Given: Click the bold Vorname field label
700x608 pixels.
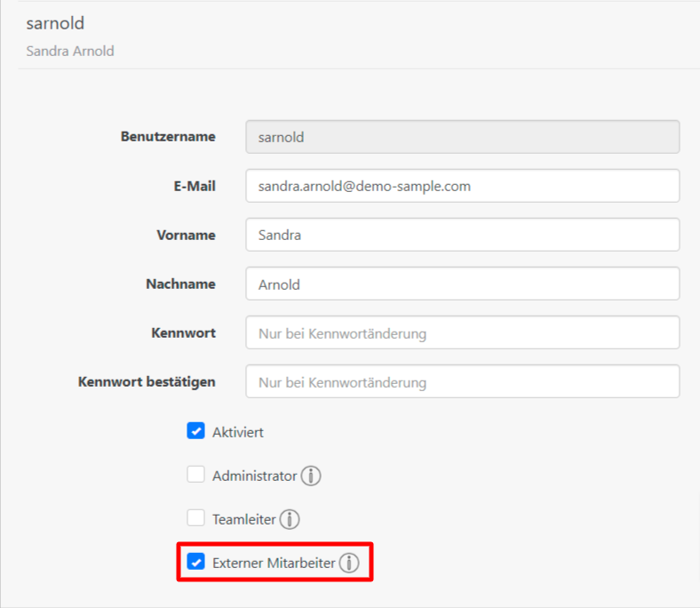Looking at the screenshot, I should coord(187,235).
